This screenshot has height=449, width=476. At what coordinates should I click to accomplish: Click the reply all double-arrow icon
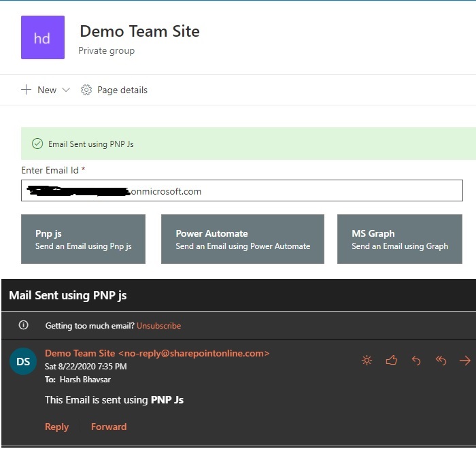(441, 361)
